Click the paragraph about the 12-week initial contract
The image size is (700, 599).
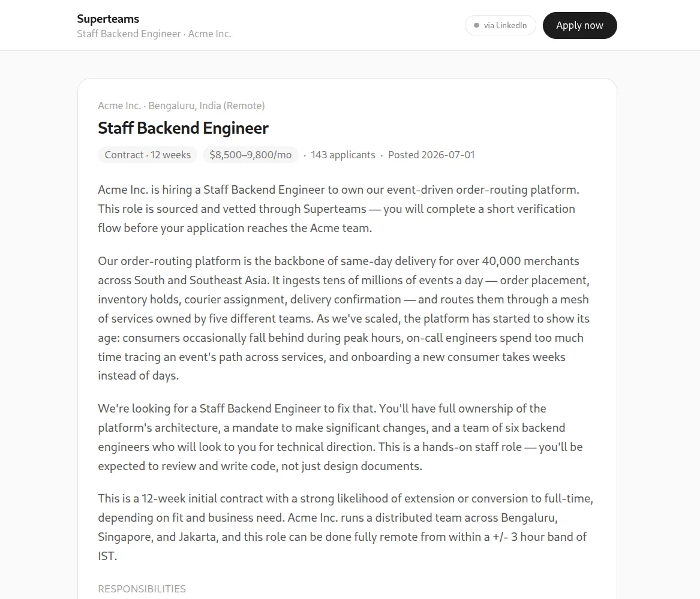point(346,527)
